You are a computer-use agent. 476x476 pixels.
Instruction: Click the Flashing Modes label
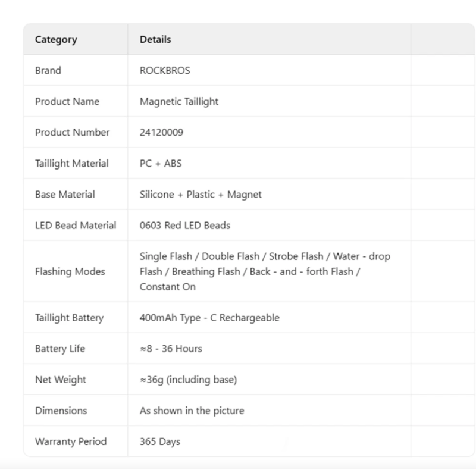click(x=70, y=271)
